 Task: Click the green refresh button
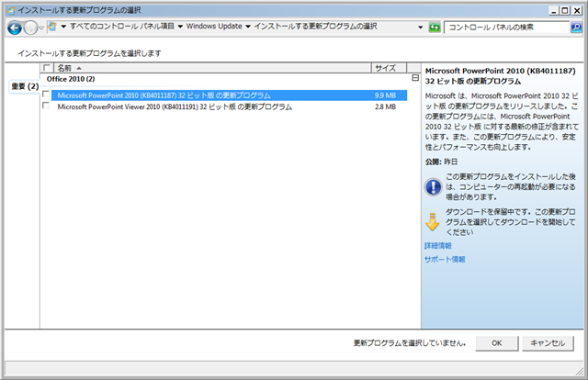tap(435, 28)
